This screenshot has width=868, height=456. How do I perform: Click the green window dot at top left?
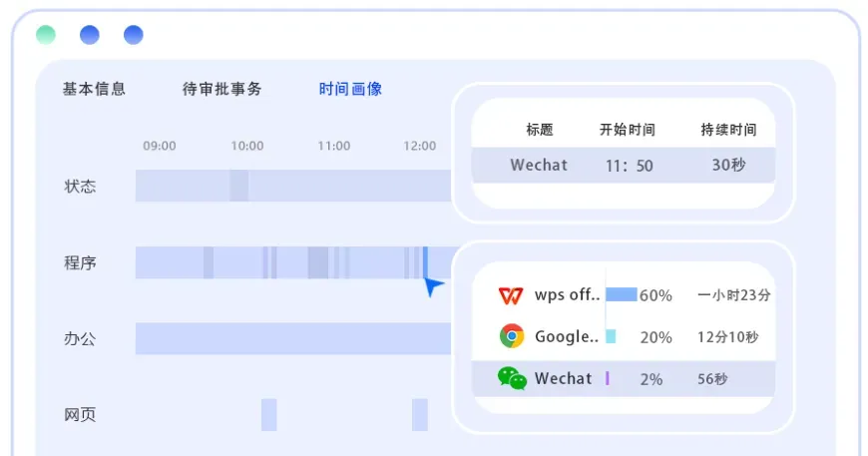[46, 35]
